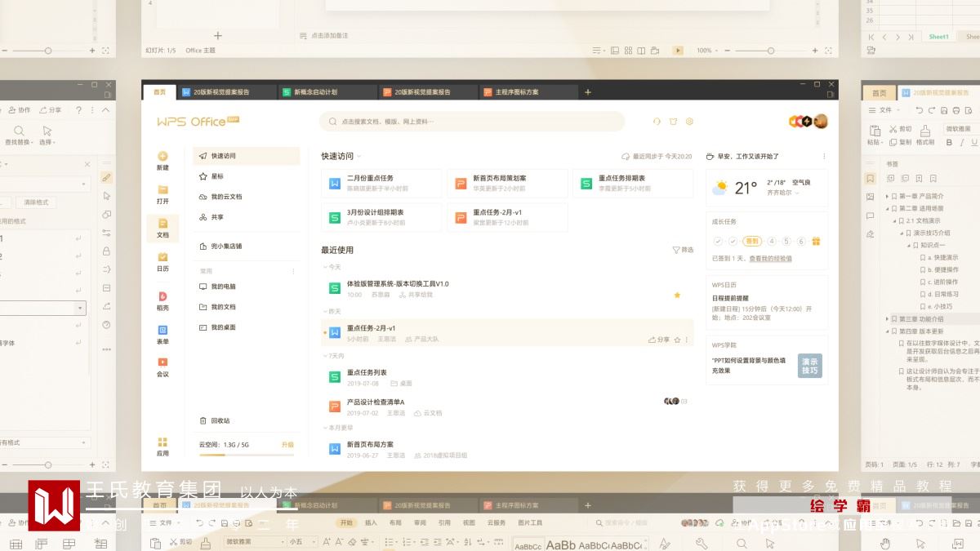Image resolution: width=980 pixels, height=551 pixels.
Task: Open the 日历 (Calendar) sidebar icon
Action: coord(163,257)
